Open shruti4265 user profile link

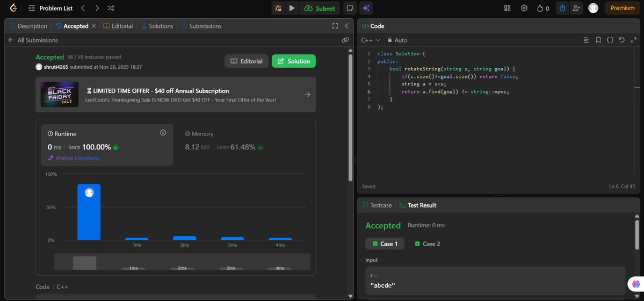(x=56, y=67)
